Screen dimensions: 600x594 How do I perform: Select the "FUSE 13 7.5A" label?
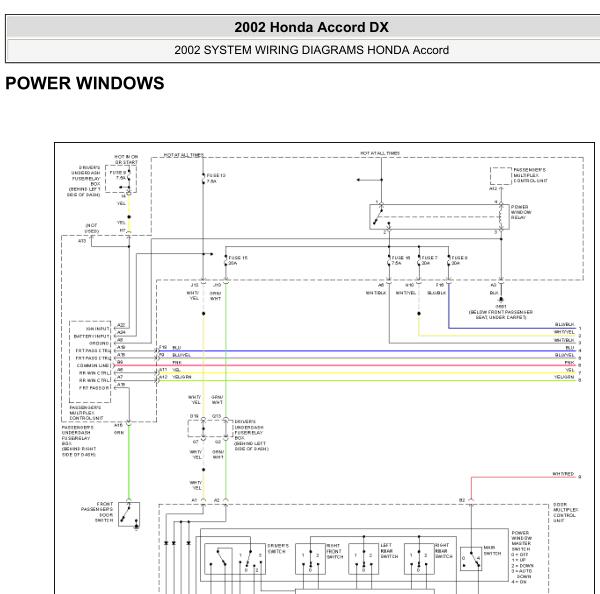(x=216, y=178)
